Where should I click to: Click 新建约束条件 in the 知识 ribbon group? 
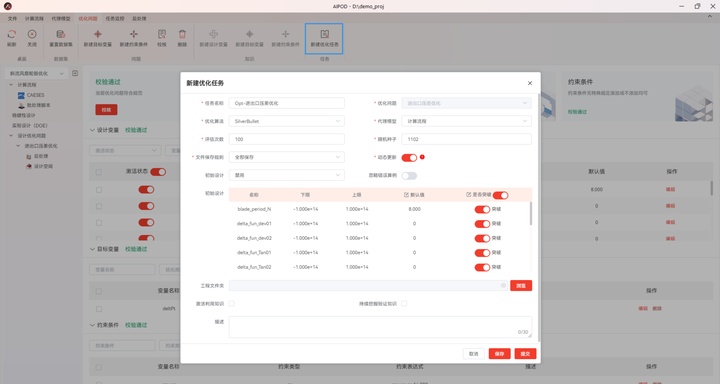coord(285,38)
